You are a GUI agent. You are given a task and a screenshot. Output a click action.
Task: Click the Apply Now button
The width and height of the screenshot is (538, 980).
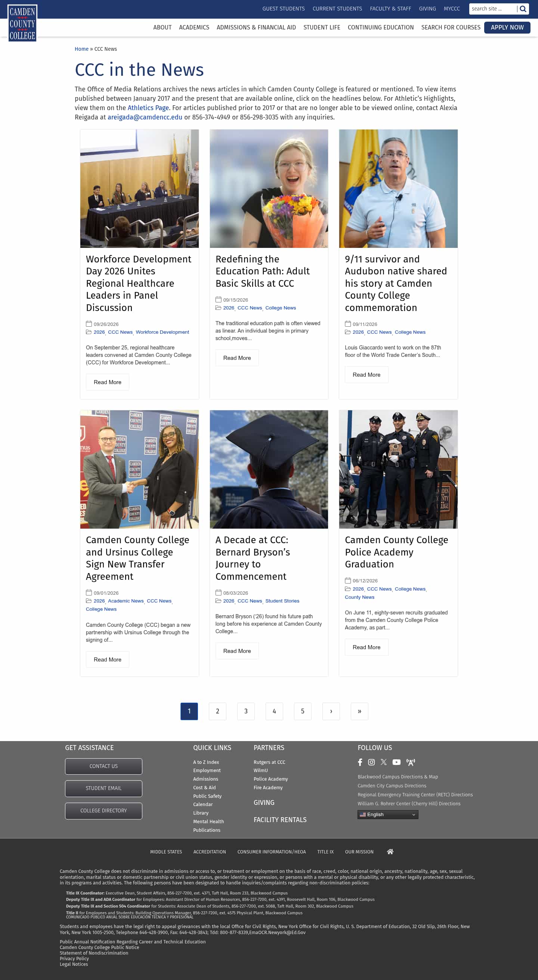[507, 27]
